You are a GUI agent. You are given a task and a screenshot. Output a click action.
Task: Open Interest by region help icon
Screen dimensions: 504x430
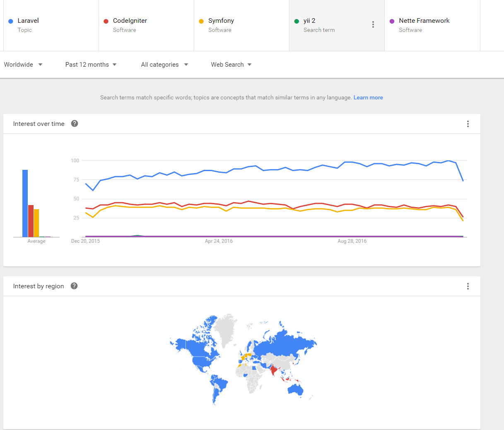click(x=74, y=286)
